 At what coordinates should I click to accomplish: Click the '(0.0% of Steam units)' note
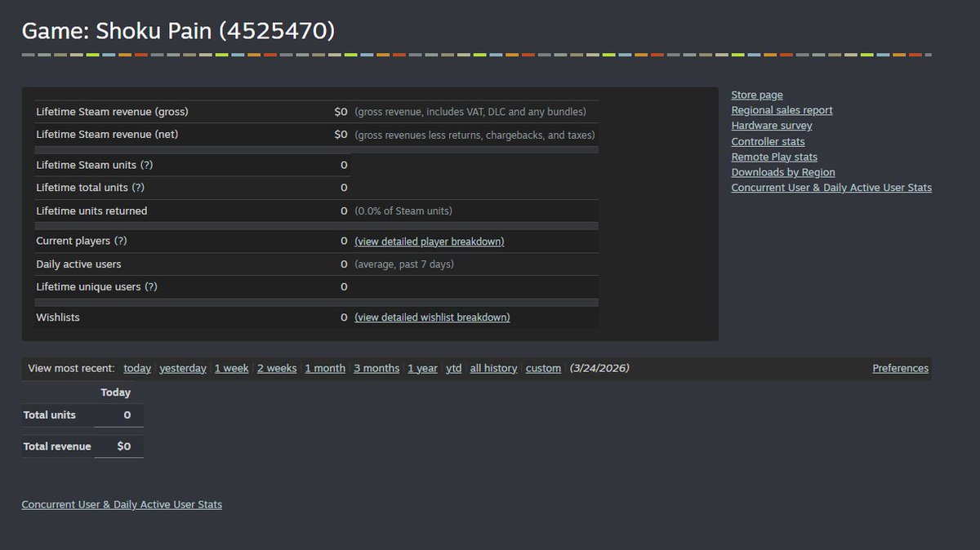point(403,211)
